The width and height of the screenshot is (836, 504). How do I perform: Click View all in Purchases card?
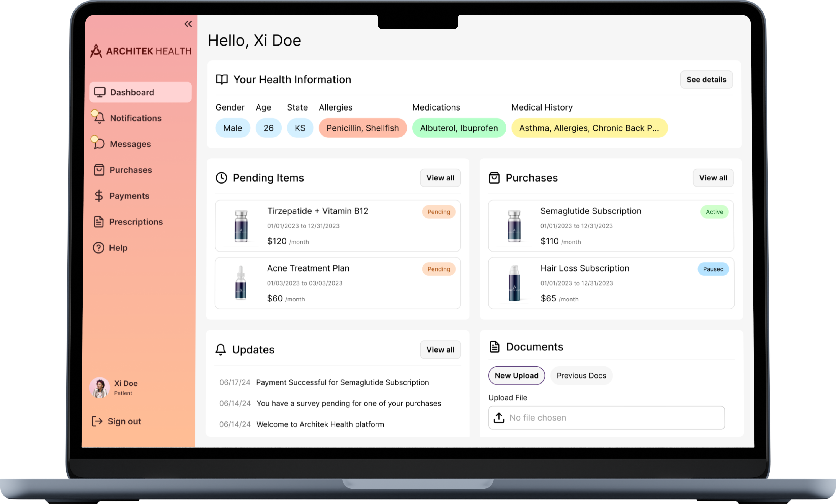point(713,178)
